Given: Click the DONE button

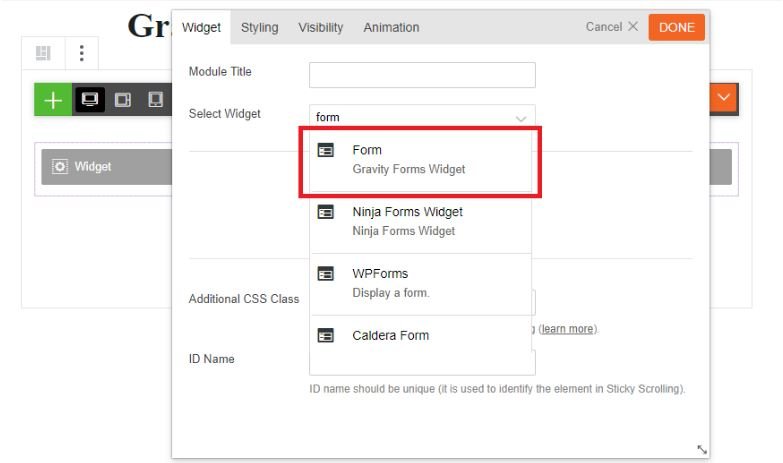Looking at the screenshot, I should coord(677,27).
